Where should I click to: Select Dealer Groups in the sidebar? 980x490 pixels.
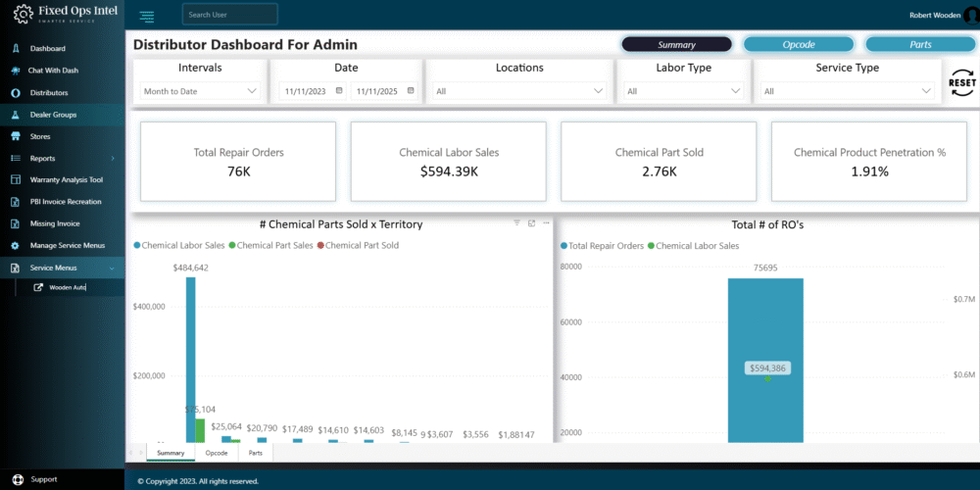tap(53, 115)
